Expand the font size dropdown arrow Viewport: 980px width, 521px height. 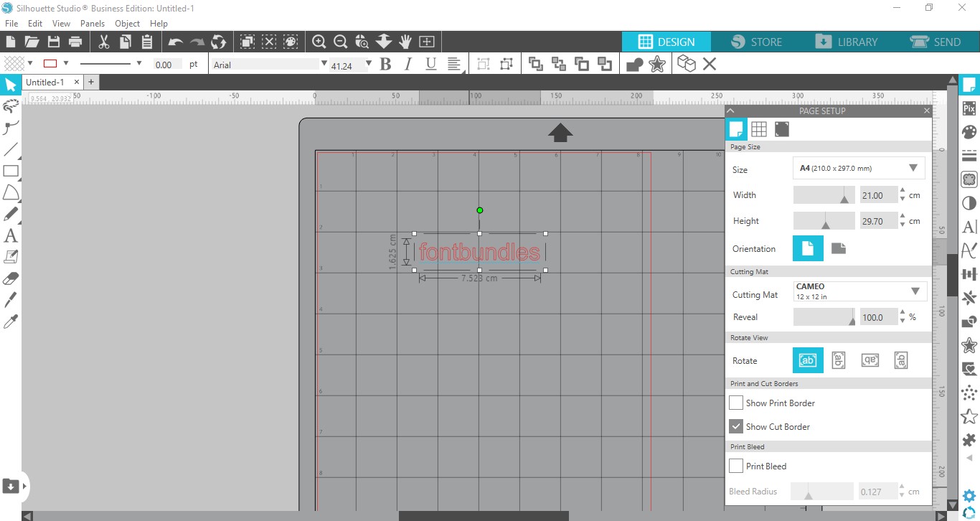point(369,64)
